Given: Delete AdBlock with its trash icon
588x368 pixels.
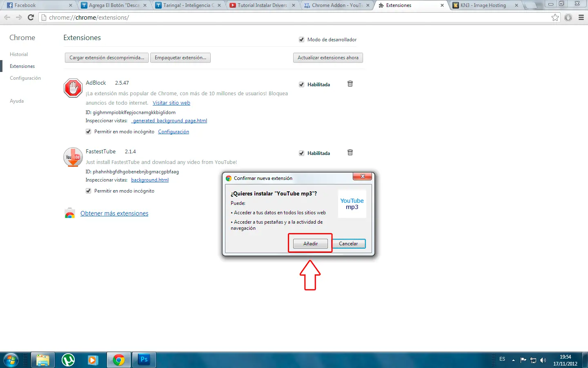Looking at the screenshot, I should coord(350,84).
